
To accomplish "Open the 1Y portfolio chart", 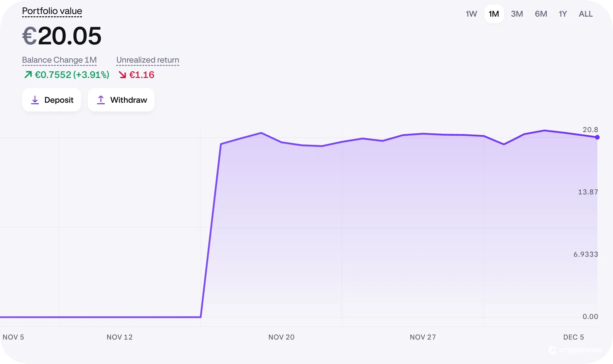I will pyautogui.click(x=563, y=14).
